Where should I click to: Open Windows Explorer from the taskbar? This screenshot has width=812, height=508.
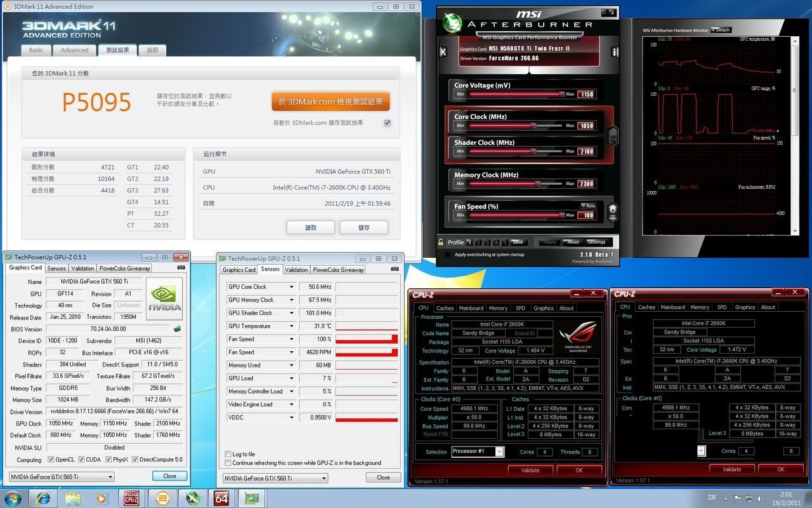pyautogui.click(x=73, y=498)
